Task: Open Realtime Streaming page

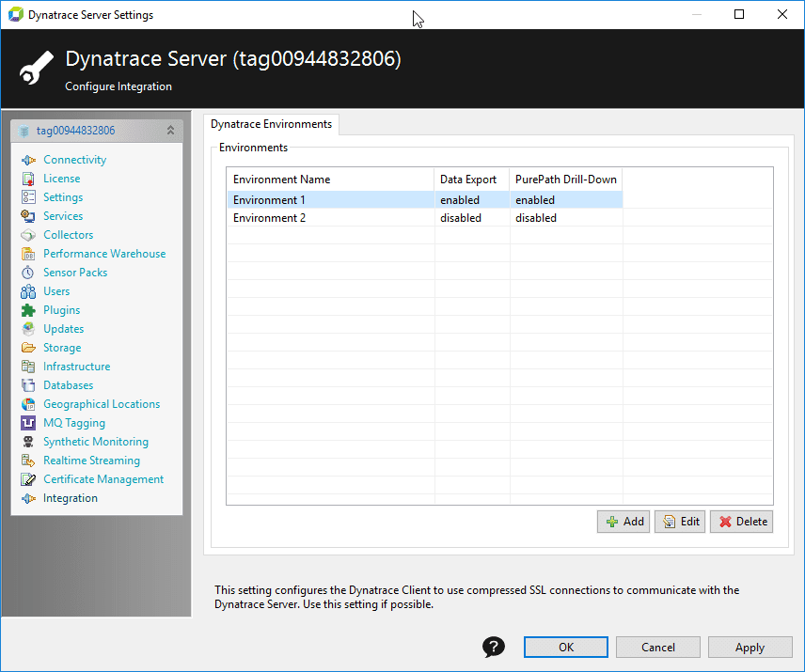Action: pyautogui.click(x=92, y=461)
